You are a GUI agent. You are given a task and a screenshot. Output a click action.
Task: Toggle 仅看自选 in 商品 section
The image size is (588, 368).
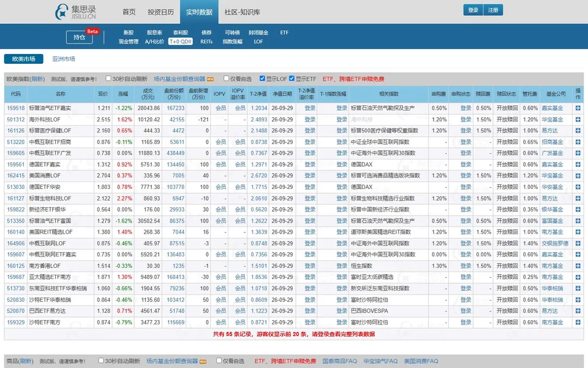point(219,361)
